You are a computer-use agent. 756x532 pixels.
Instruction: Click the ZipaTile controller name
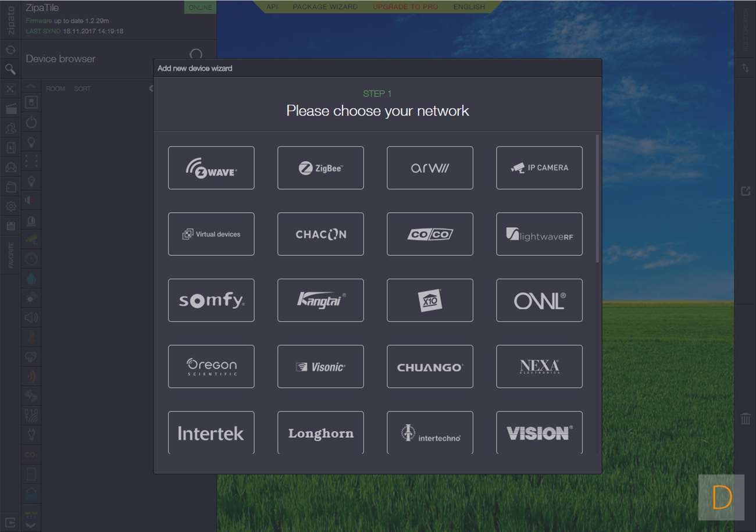coord(42,8)
